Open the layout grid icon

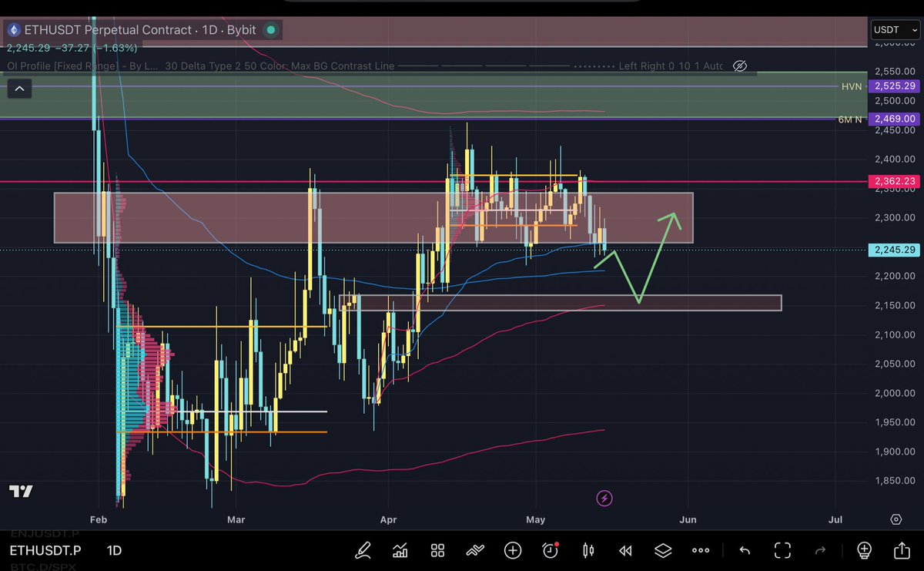[x=437, y=550]
